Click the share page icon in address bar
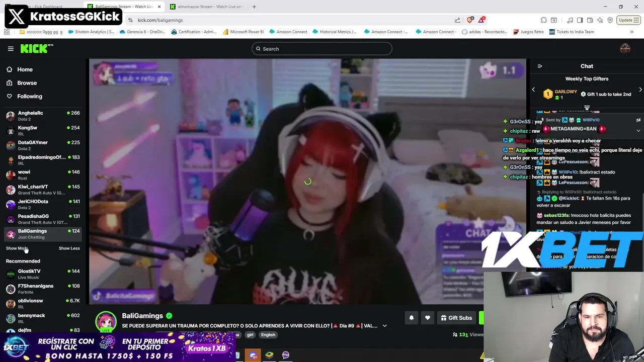This screenshot has width=644, height=362. pyautogui.click(x=457, y=20)
